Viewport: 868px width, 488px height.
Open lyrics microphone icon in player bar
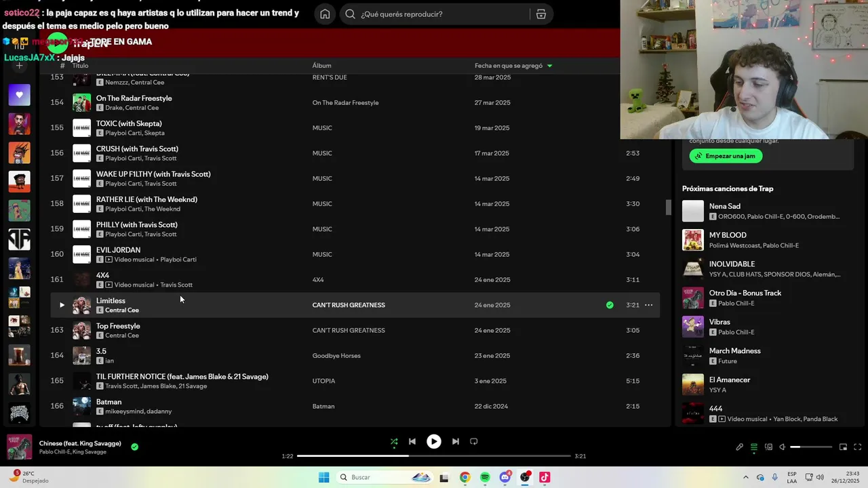click(739, 447)
